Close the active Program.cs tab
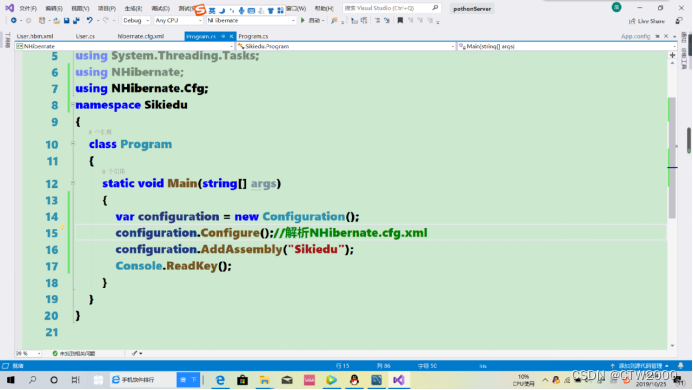 pos(231,36)
